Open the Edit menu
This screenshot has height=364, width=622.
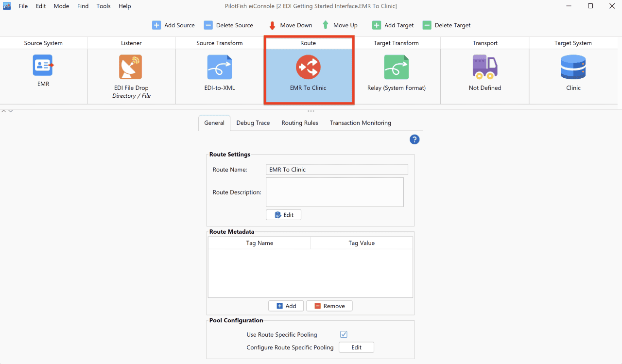pyautogui.click(x=41, y=6)
